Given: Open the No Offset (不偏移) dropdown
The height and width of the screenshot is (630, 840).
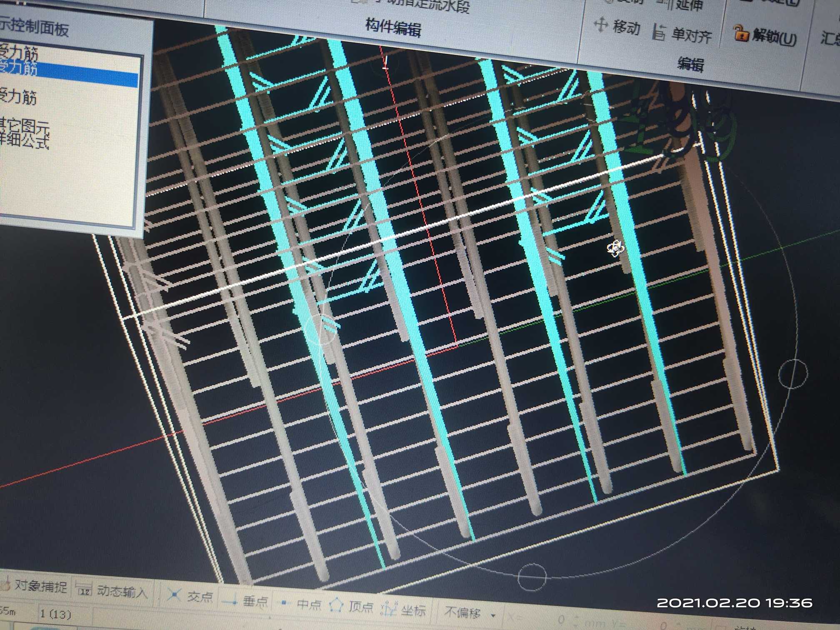Looking at the screenshot, I should click(470, 612).
